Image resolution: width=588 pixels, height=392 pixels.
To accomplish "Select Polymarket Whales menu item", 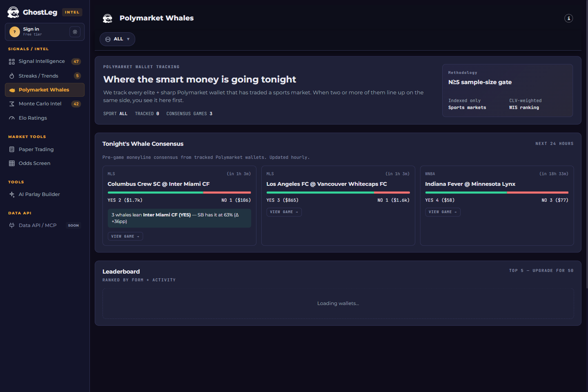I will pos(45,90).
